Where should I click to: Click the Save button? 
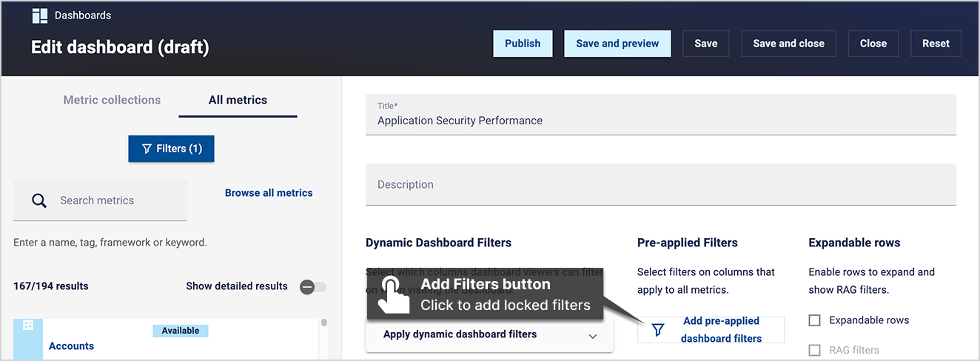coord(705,44)
